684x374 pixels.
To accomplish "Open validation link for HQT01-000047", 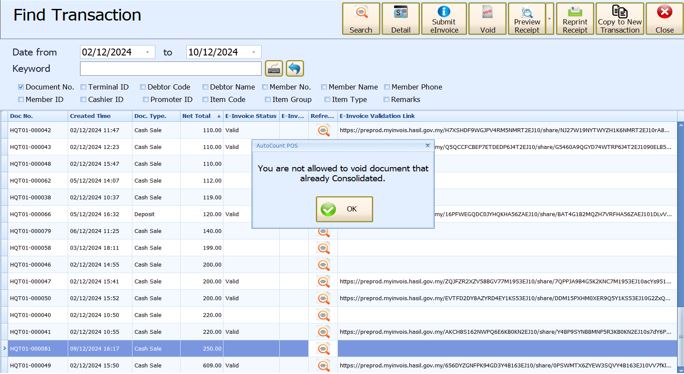I will (x=506, y=281).
